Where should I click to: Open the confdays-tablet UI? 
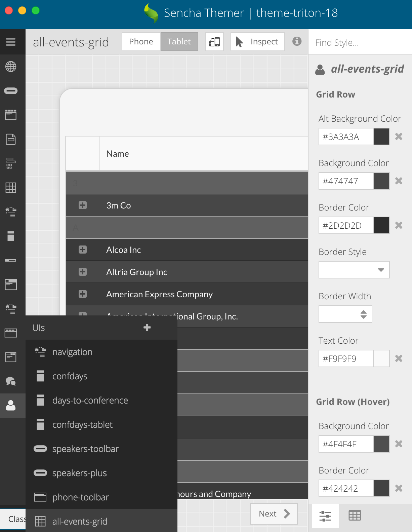click(101, 424)
